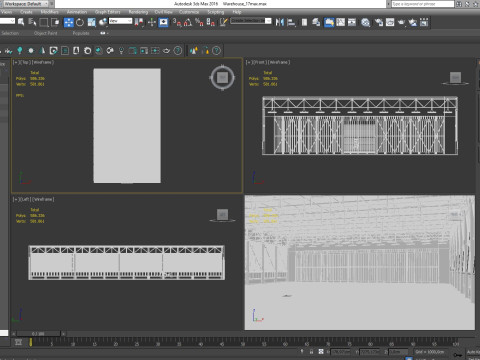Toggle Angle Snap
Viewport: 480px width, 360px height.
coord(188,22)
